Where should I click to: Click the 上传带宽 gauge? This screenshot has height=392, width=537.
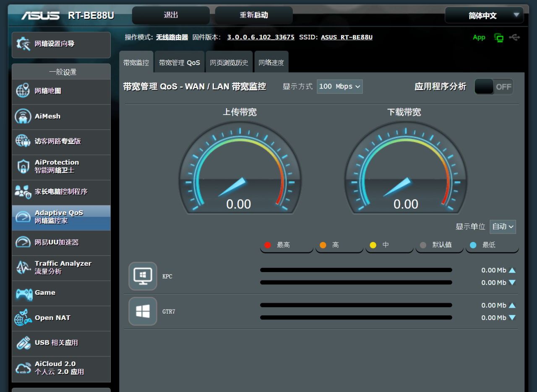[240, 168]
